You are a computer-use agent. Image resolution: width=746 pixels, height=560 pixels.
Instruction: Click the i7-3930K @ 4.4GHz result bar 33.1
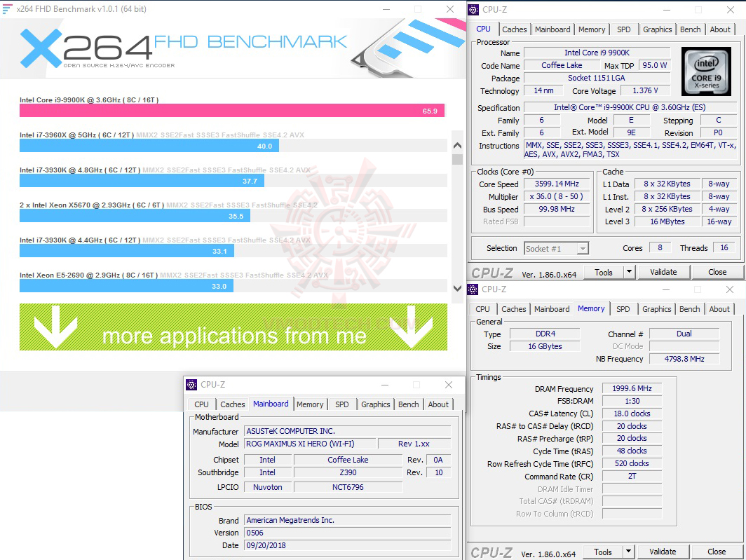point(126,251)
